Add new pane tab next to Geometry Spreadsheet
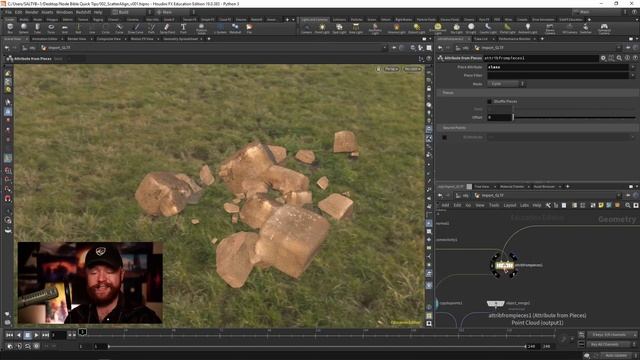 tap(209, 39)
